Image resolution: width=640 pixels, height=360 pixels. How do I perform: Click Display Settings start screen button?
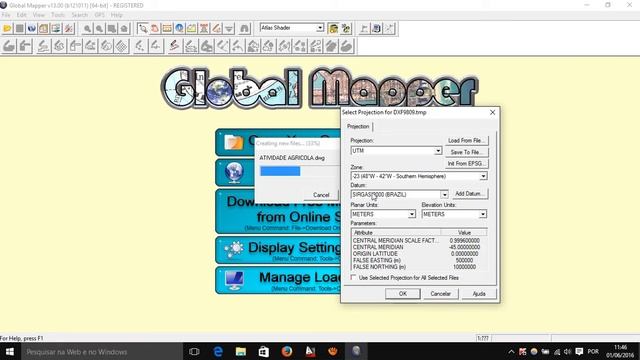click(279, 250)
